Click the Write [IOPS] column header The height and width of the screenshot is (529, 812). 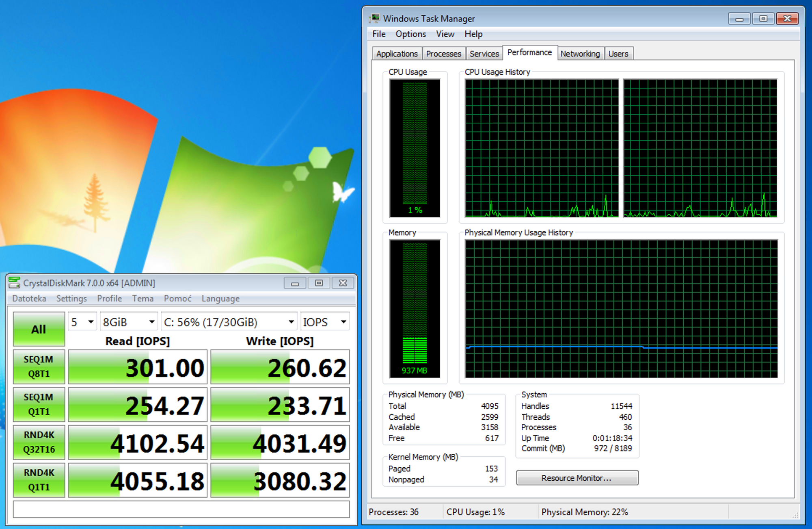pos(280,341)
